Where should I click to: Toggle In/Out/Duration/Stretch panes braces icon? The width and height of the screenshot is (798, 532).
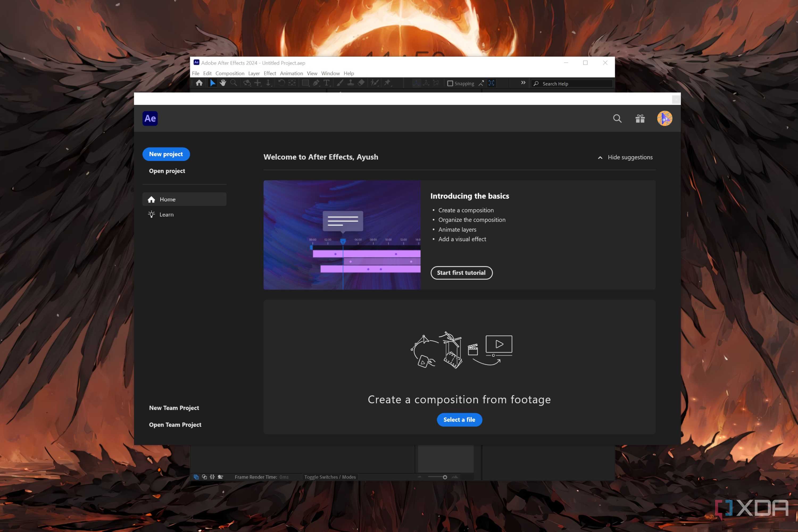point(212,477)
